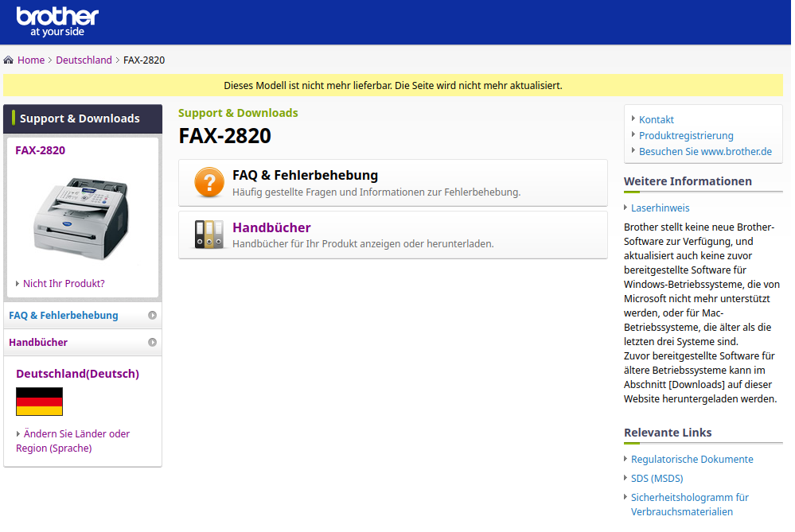Open the Home breadcrumb link

coord(31,60)
